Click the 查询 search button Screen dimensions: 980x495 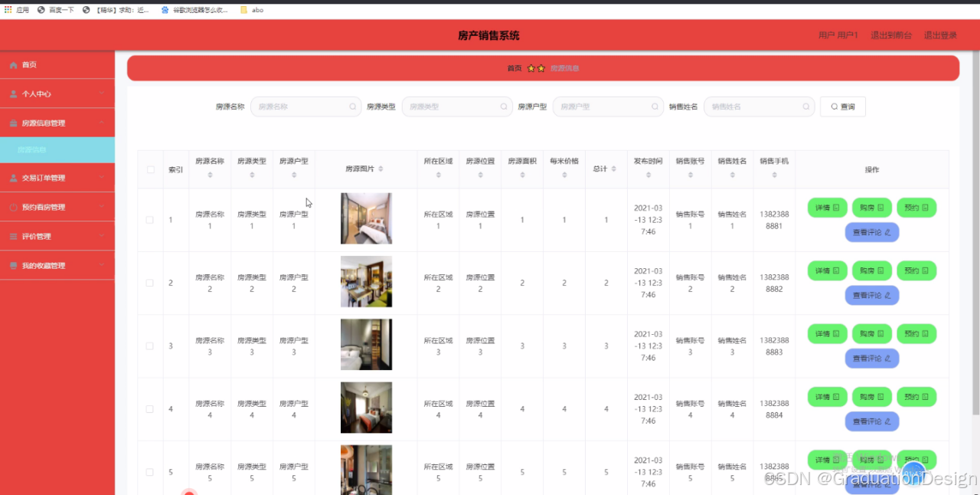(842, 107)
